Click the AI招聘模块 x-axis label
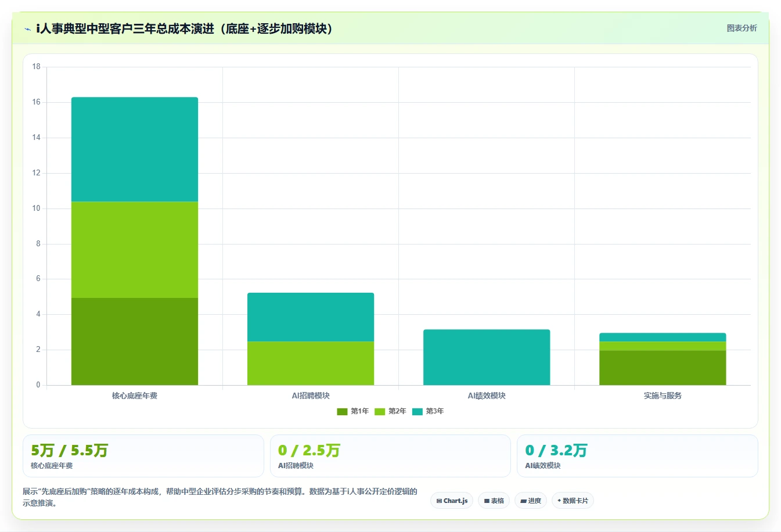Image resolution: width=781 pixels, height=532 pixels. click(311, 396)
